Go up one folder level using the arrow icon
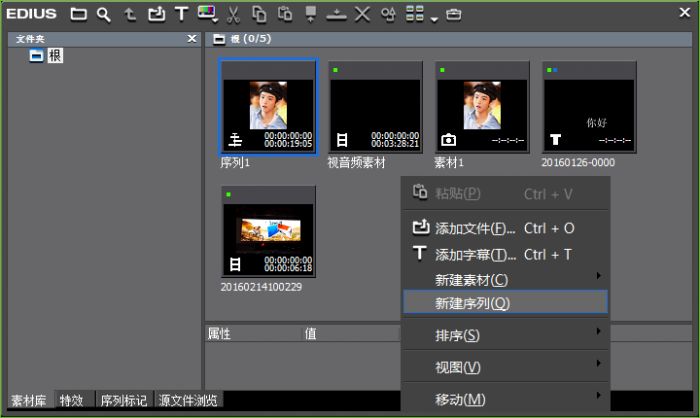The width and height of the screenshot is (700, 418). click(x=129, y=14)
